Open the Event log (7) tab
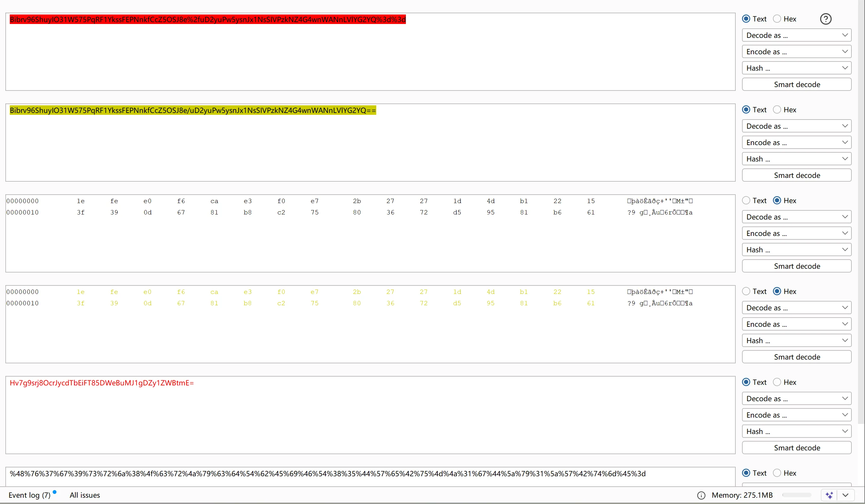This screenshot has height=504, width=865. [30, 495]
